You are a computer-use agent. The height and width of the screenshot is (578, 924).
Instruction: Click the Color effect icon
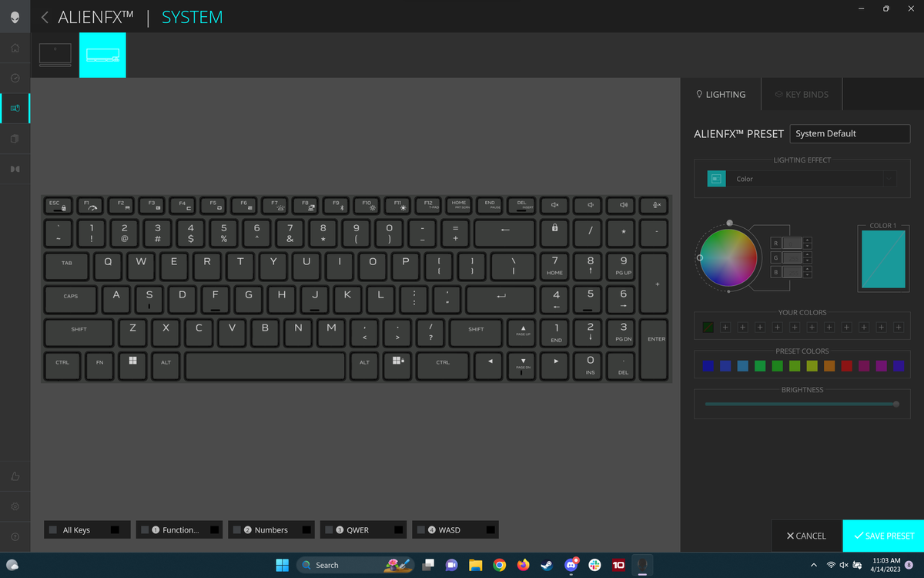click(x=716, y=179)
